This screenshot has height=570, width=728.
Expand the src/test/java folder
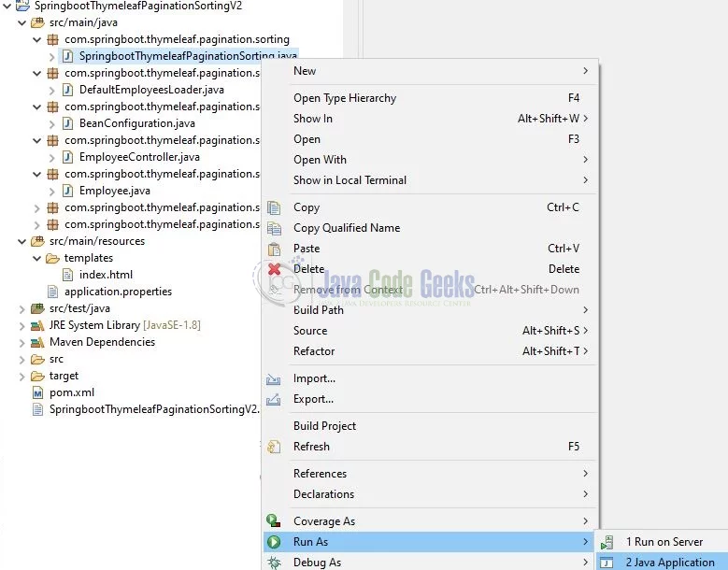[x=21, y=308]
